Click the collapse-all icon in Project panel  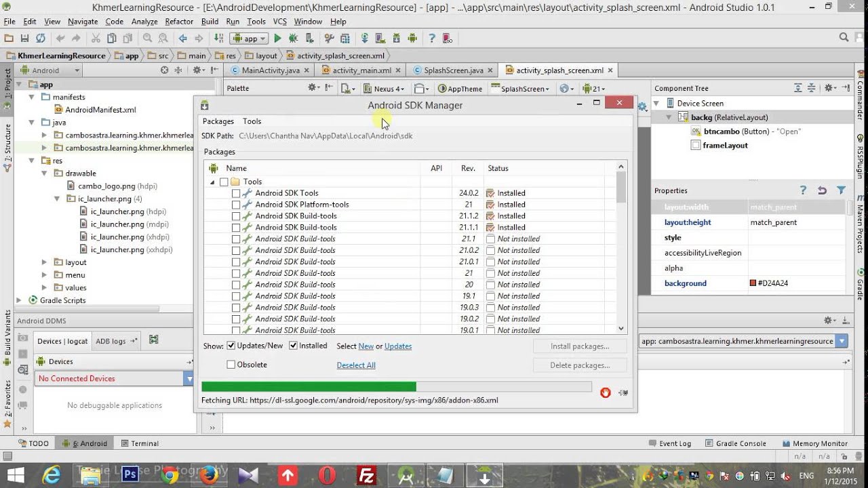pyautogui.click(x=179, y=70)
